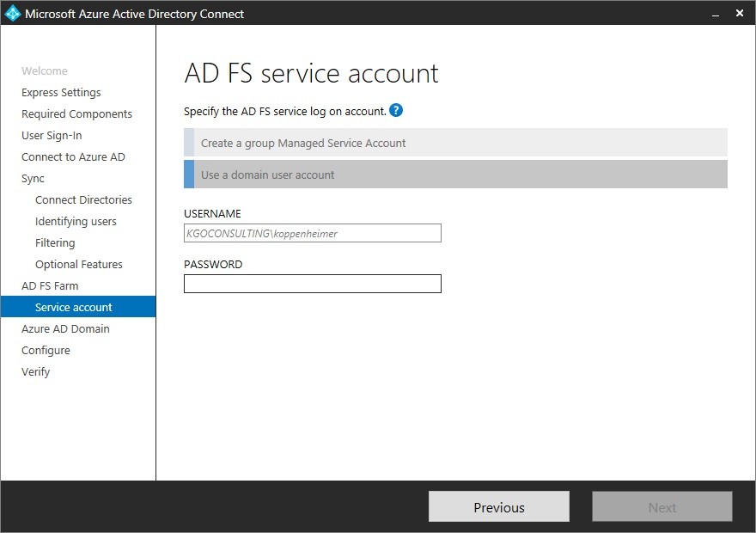Click the Previous button
The image size is (756, 533).
(x=499, y=507)
